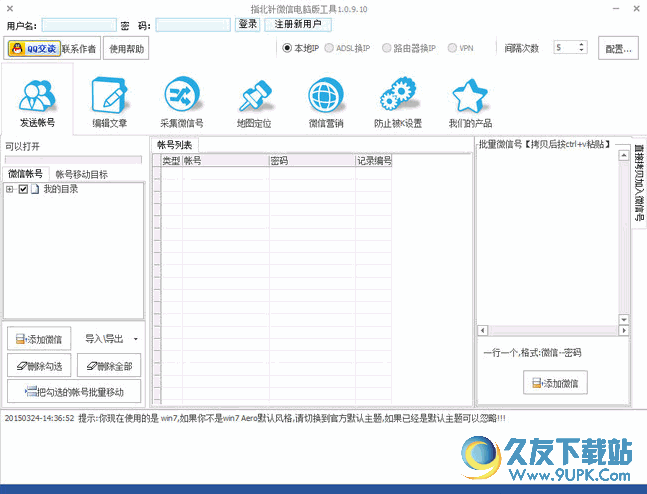Click the 登录 button

(248, 24)
